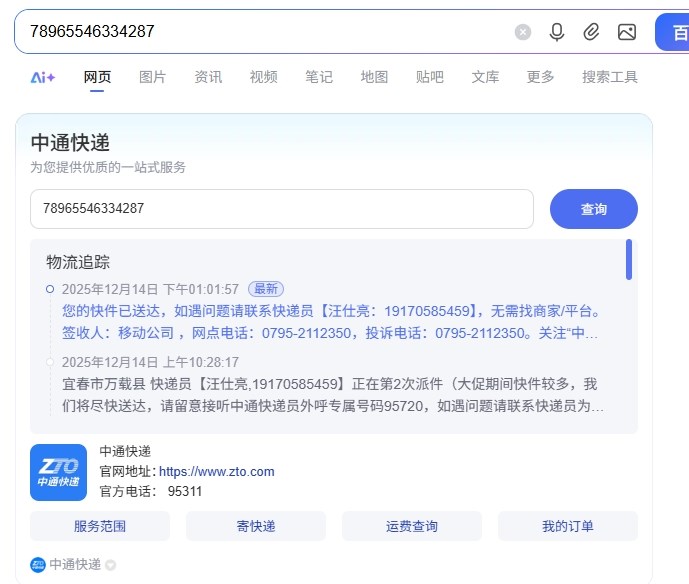Open image search via picture icon
This screenshot has height=584, width=689.
pos(627,32)
